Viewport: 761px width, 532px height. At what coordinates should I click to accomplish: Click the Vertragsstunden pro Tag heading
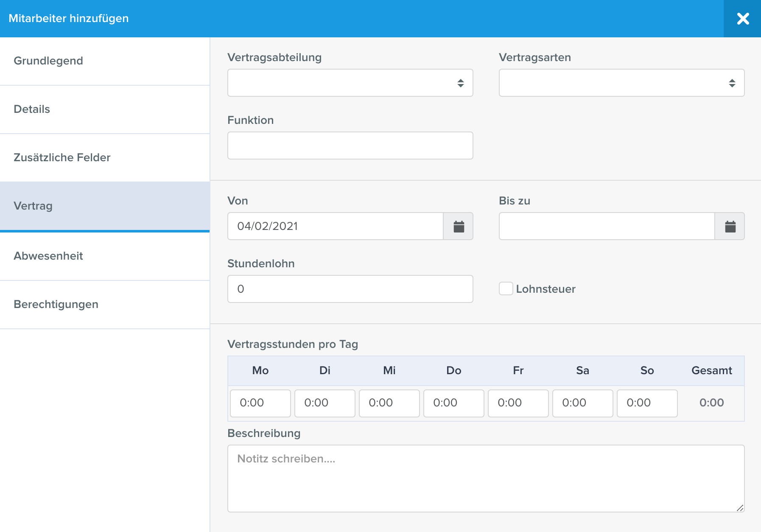point(293,344)
